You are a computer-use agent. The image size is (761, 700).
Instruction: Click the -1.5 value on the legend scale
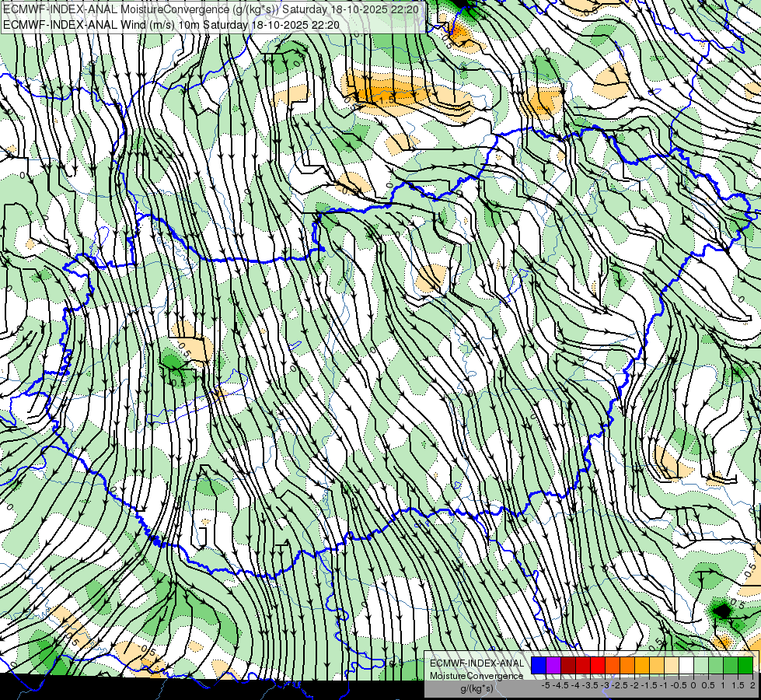649,685
